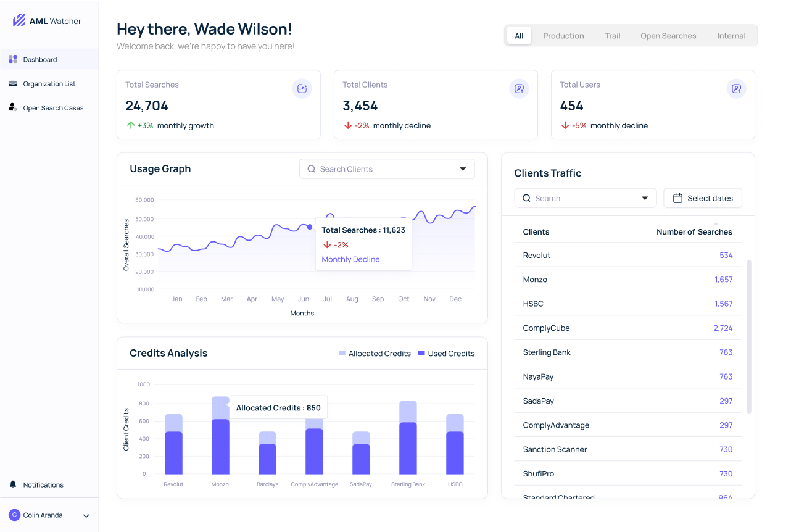
Task: Click the Clients Traffic scrollbar
Action: pyautogui.click(x=748, y=336)
